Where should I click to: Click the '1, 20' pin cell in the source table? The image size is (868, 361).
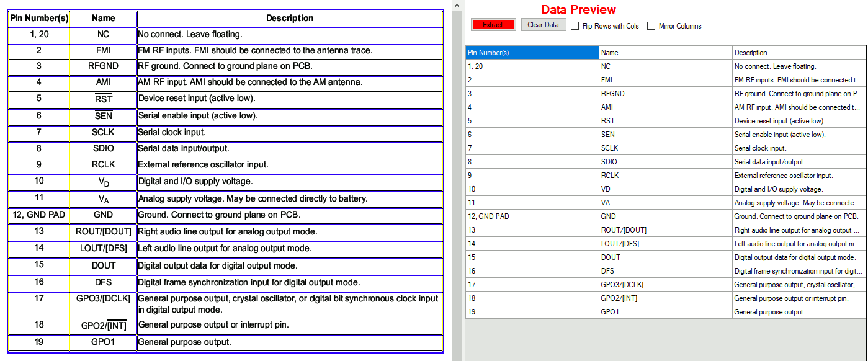[38, 35]
